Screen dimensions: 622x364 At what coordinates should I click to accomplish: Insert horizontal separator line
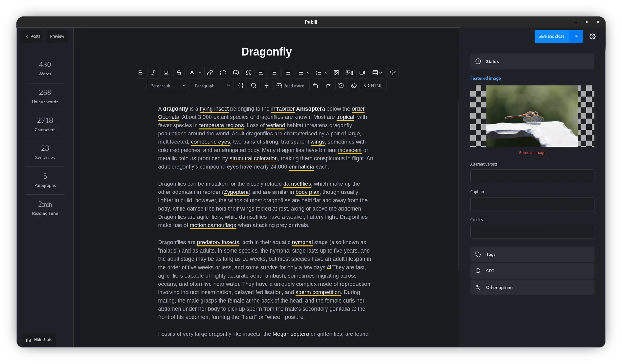tap(267, 86)
